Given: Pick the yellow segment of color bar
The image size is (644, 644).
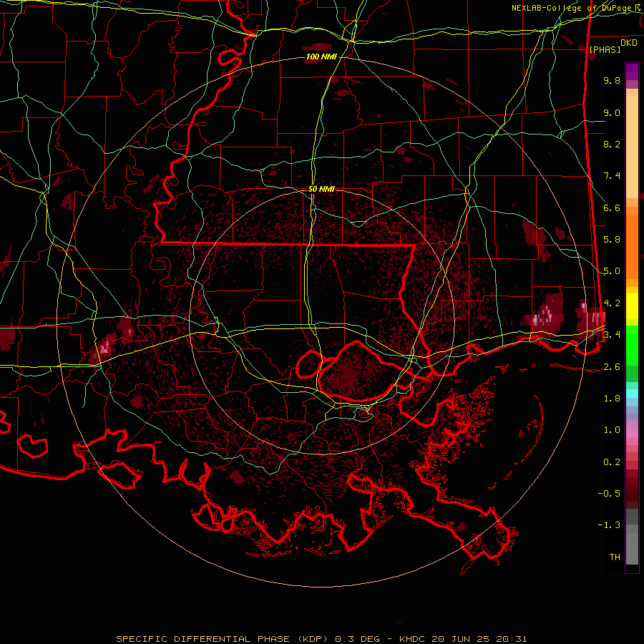Looking at the screenshot, I should 632,306.
